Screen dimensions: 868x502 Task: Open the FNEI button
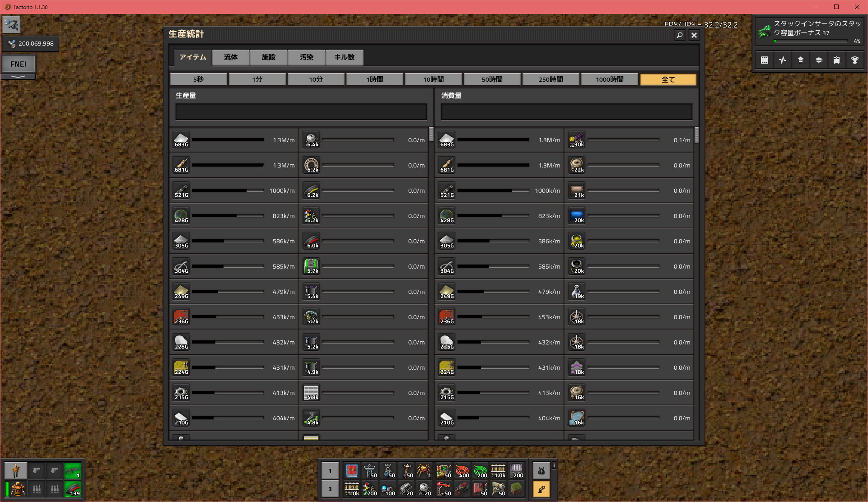tap(18, 64)
